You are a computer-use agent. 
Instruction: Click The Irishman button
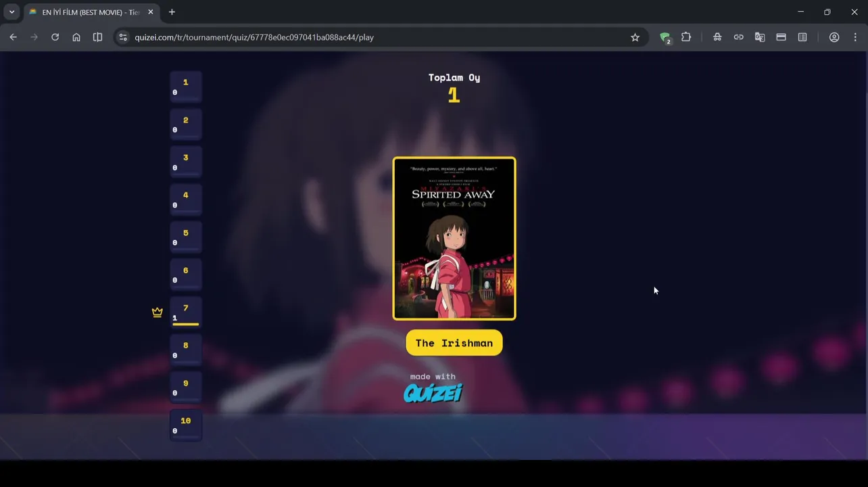[x=454, y=343]
